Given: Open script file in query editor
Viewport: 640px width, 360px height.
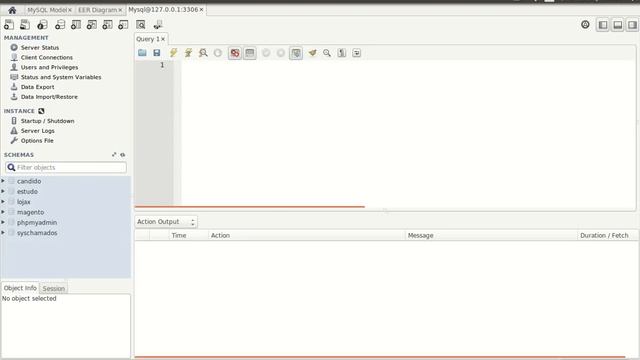Looking at the screenshot, I should [142, 53].
